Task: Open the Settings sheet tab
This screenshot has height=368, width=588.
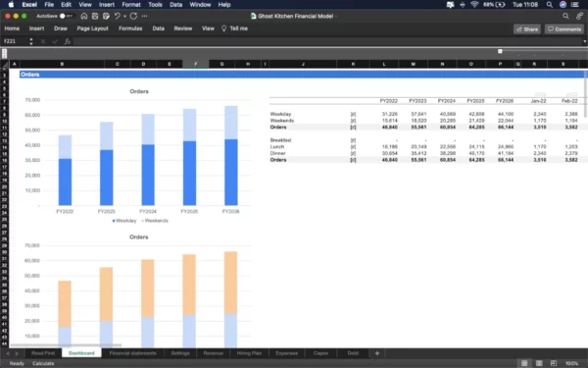Action: (180, 353)
